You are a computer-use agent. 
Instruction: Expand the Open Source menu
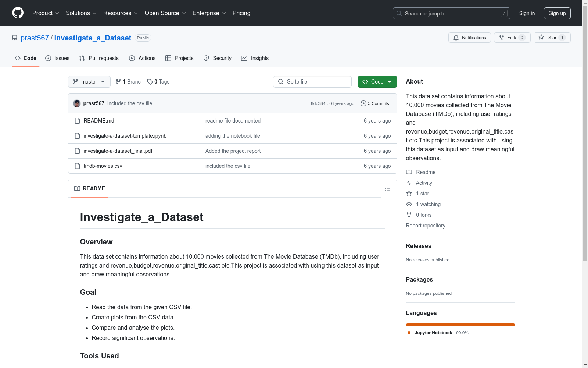(x=165, y=13)
